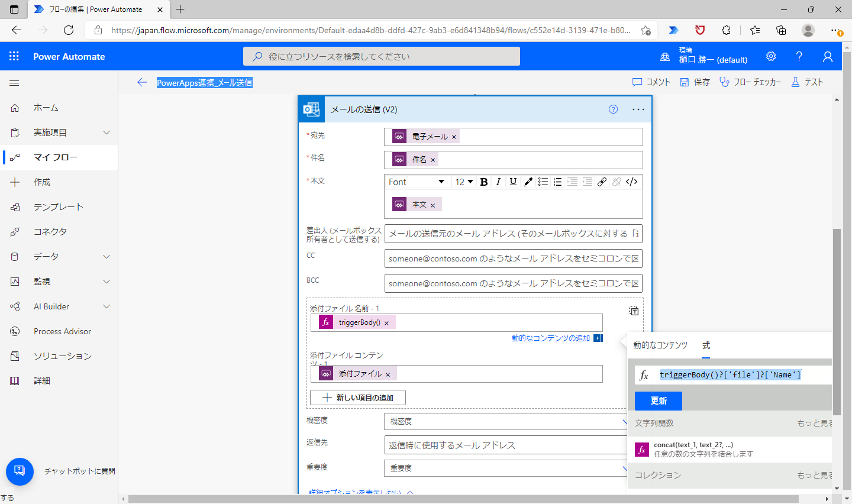Click the テスト button

(807, 82)
